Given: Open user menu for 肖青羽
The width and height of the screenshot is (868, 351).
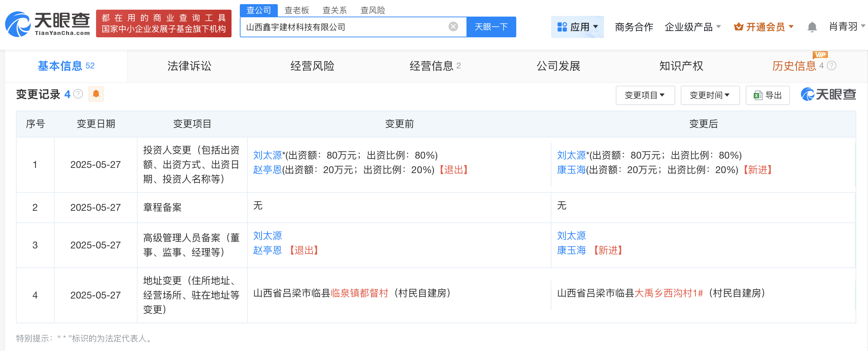Looking at the screenshot, I should (x=847, y=27).
